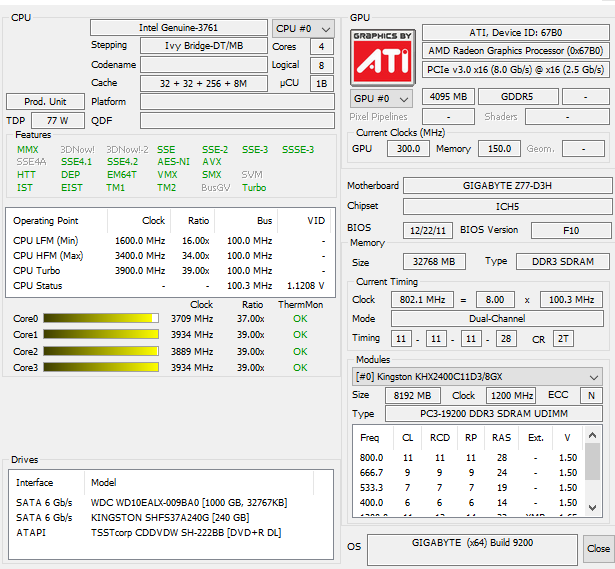Click the ICH5 chipset field
Image resolution: width=615 pixels, height=569 pixels.
tap(507, 206)
